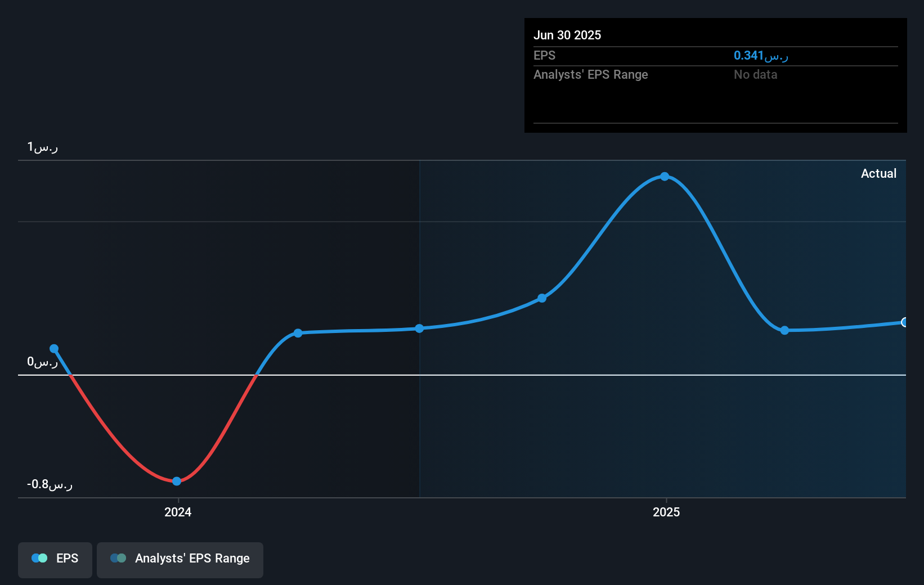Expand the Analysts' EPS Range row

[x=590, y=74]
